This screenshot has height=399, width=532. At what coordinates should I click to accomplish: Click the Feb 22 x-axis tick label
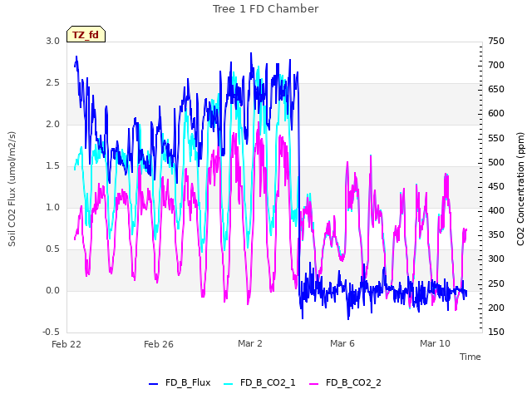pyautogui.click(x=66, y=344)
